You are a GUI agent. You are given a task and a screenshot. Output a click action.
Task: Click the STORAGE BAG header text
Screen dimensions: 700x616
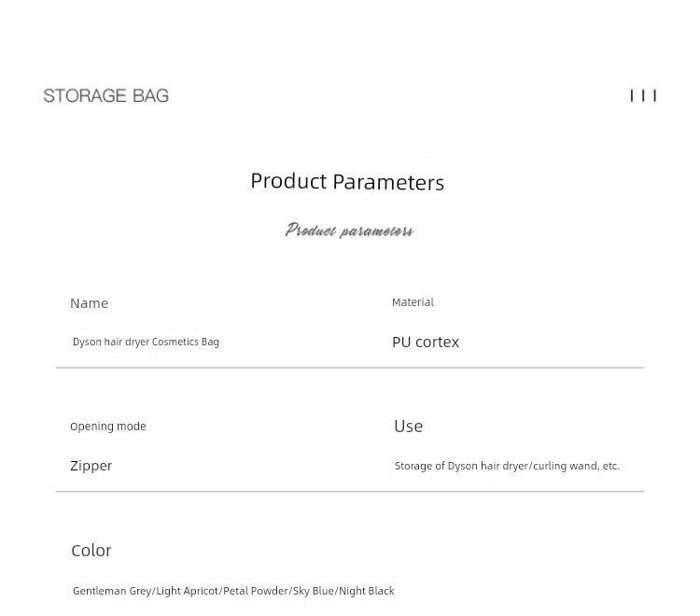105,95
